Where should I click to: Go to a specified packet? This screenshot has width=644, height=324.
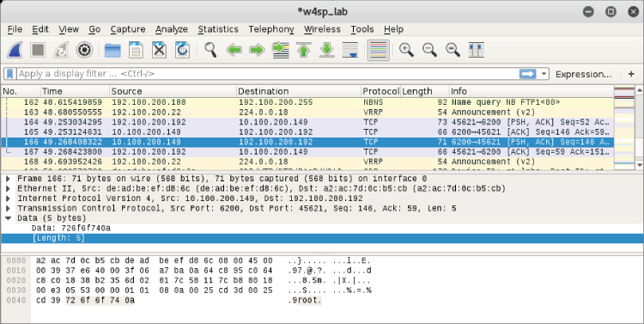point(281,50)
